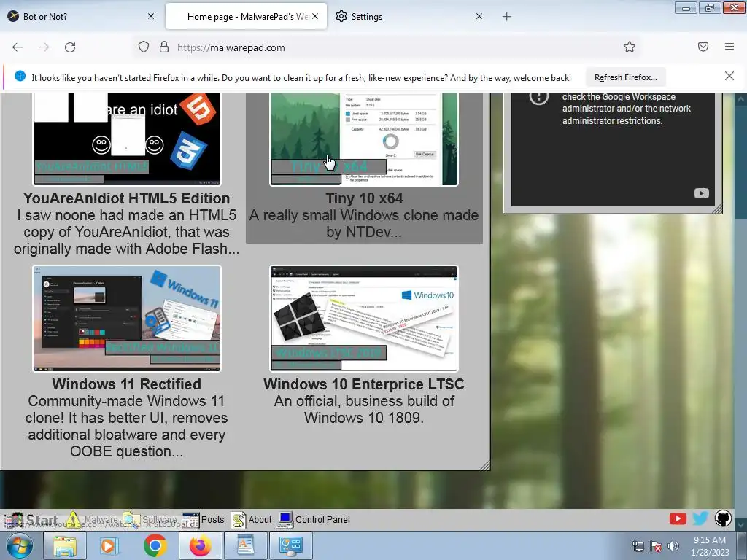Image resolution: width=747 pixels, height=560 pixels.
Task: Open Windows Media Player from the taskbar
Action: click(109, 545)
